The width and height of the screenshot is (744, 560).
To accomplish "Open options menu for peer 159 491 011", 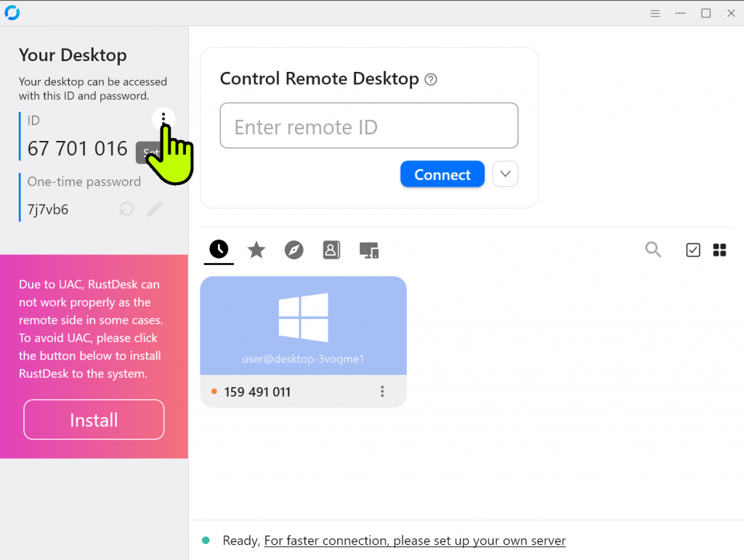I will pyautogui.click(x=382, y=391).
